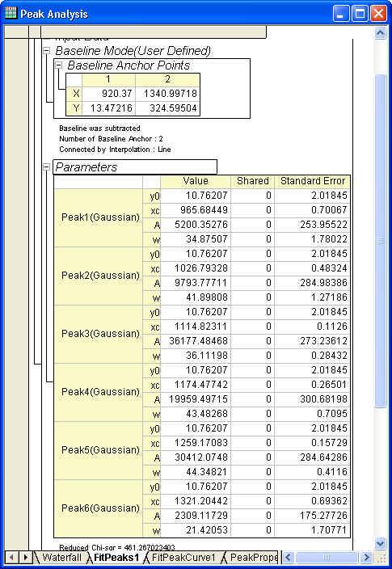Select the Standard Error column header
392x569 pixels.
tap(313, 181)
